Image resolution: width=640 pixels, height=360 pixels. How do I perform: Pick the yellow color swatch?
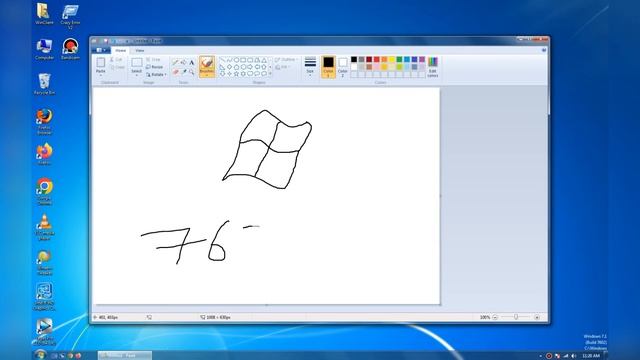[392, 60]
